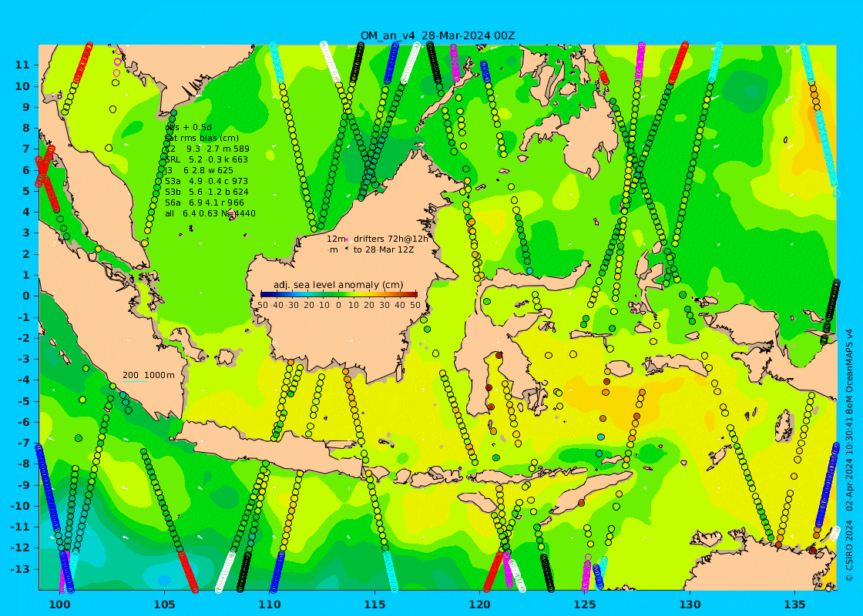Select latitude axis tick label 7
Image resolution: width=863 pixels, height=616 pixels.
coord(26,149)
